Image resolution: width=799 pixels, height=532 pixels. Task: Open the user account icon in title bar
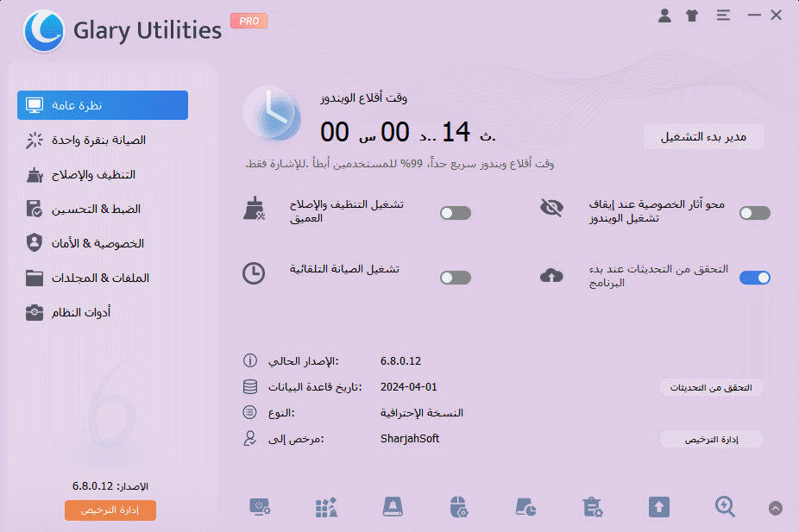coord(664,16)
